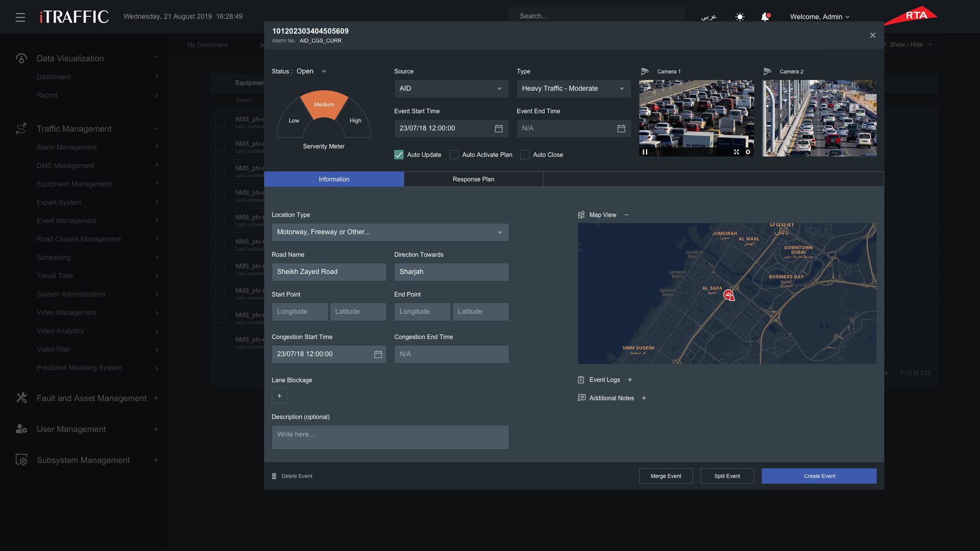Open the hamburger menu icon
Viewport: 980px width, 551px height.
click(x=20, y=17)
